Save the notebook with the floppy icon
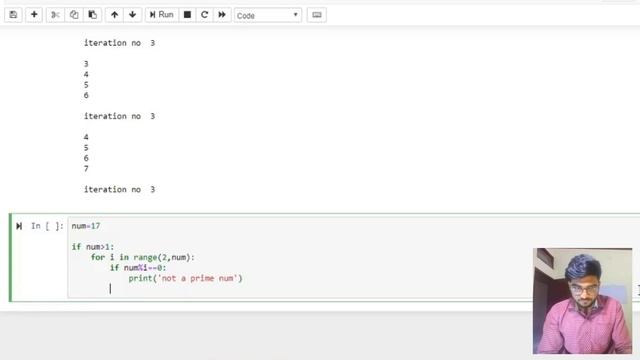Image resolution: width=640 pixels, height=360 pixels. pos(13,15)
